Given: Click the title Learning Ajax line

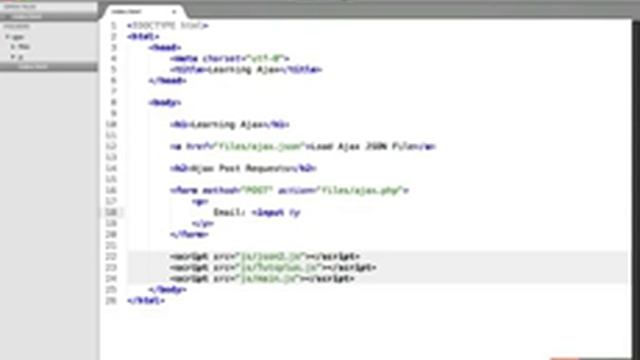Looking at the screenshot, I should [x=246, y=70].
